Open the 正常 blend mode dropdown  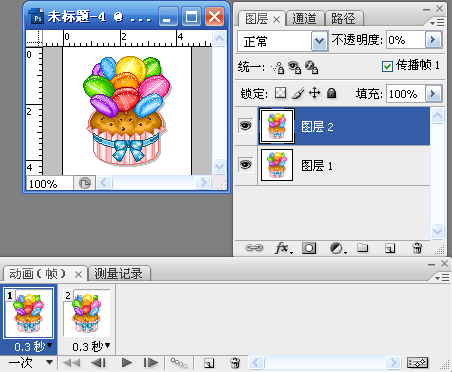pos(319,41)
